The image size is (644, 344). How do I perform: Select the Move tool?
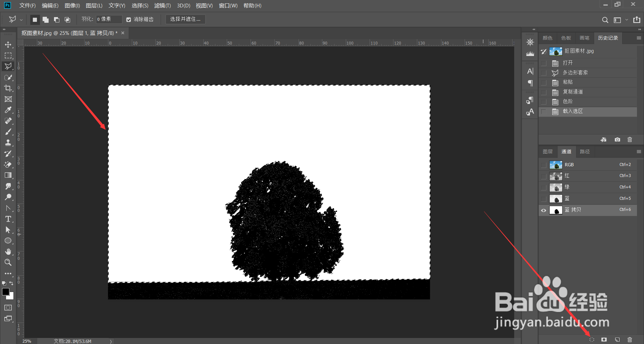click(8, 45)
